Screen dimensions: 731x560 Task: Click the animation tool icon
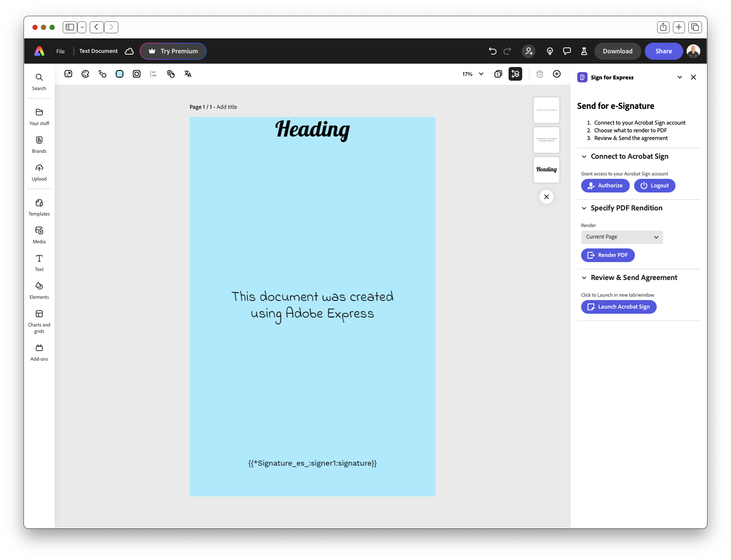pos(102,74)
